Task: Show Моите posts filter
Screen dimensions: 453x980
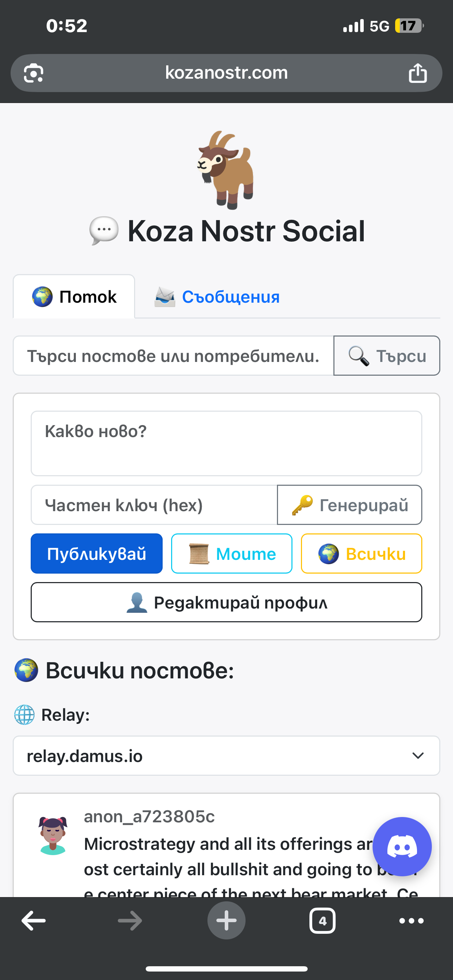Action: [232, 553]
